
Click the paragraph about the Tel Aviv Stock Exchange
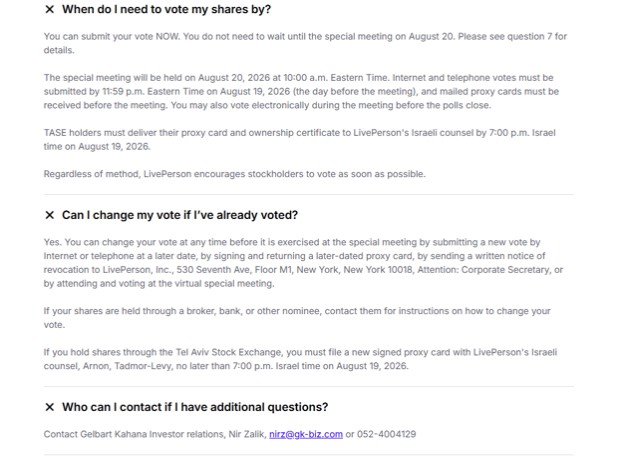pyautogui.click(x=300, y=359)
